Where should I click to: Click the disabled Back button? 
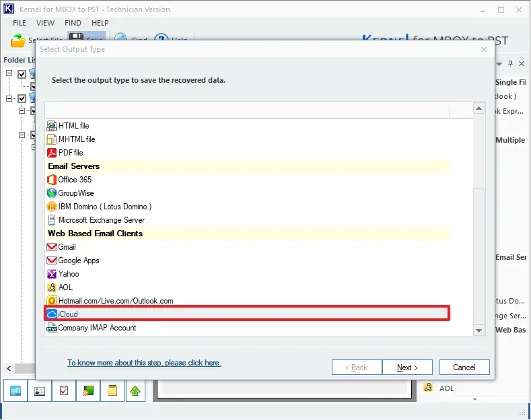pyautogui.click(x=357, y=367)
